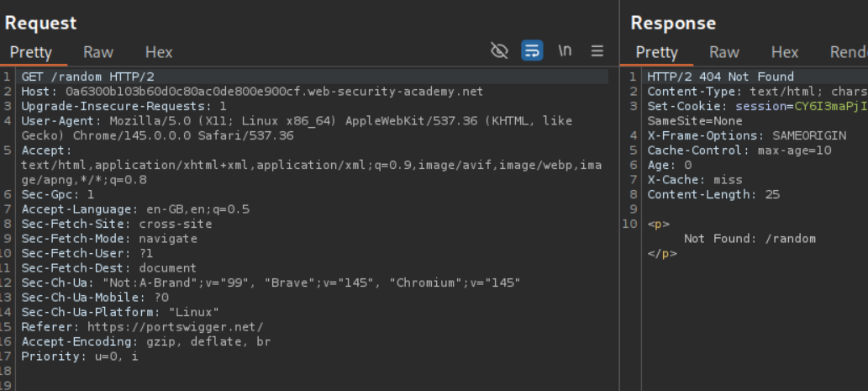Toggle the hidden-items eye icon in Request toolbar
This screenshot has width=868, height=391.
499,51
